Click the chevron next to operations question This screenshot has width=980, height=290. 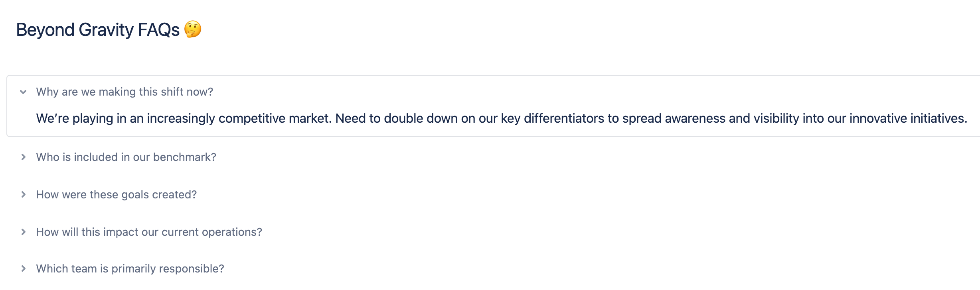pyautogui.click(x=23, y=231)
